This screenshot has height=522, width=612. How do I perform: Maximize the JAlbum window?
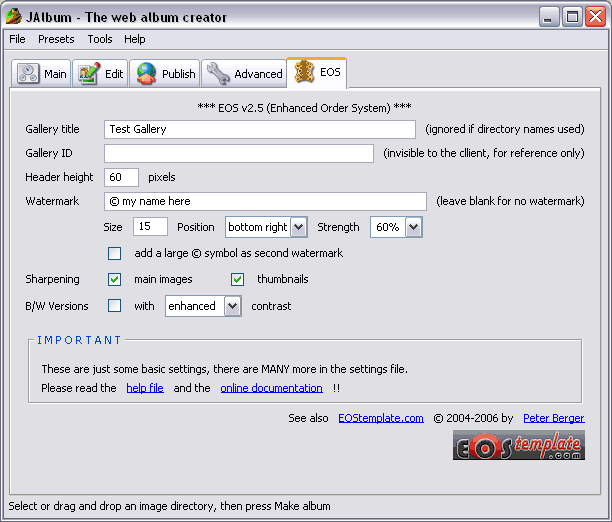point(573,16)
